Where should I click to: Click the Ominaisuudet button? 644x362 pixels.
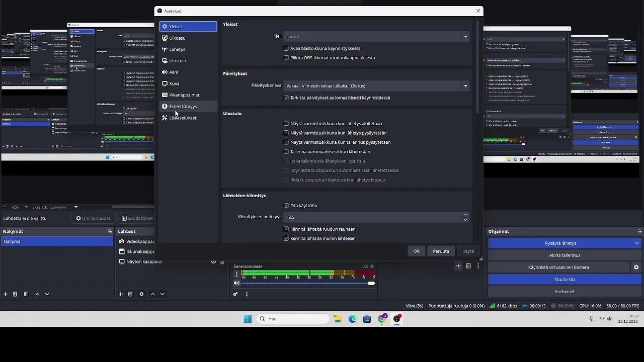pyautogui.click(x=93, y=218)
